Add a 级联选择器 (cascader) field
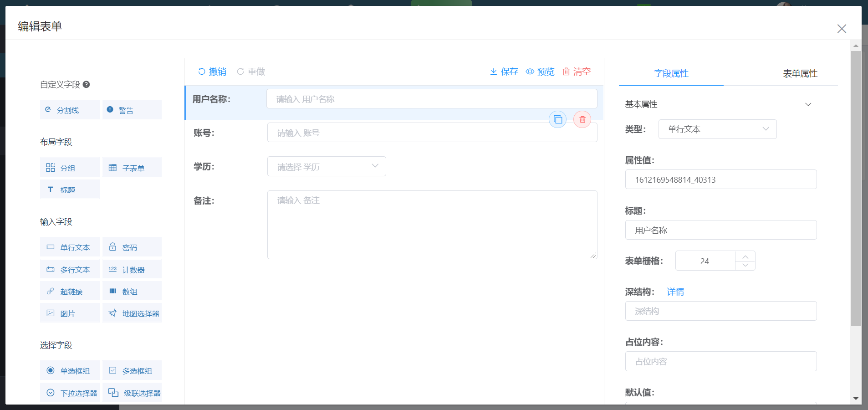868x410 pixels. (x=132, y=392)
